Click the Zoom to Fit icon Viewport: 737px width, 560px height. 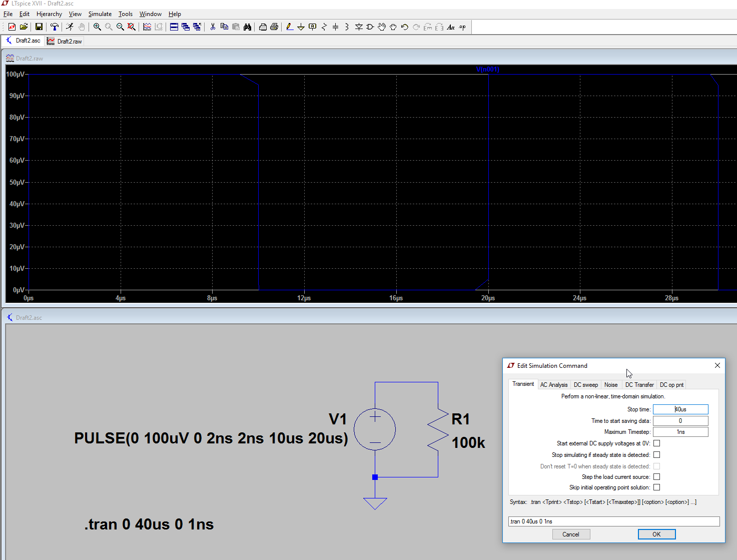[132, 27]
